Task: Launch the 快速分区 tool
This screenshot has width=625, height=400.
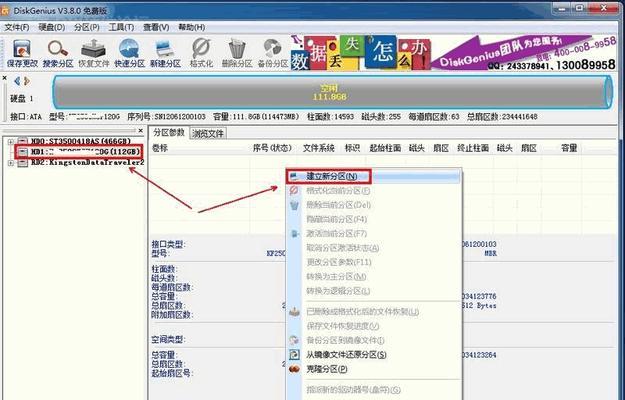Action: point(130,53)
